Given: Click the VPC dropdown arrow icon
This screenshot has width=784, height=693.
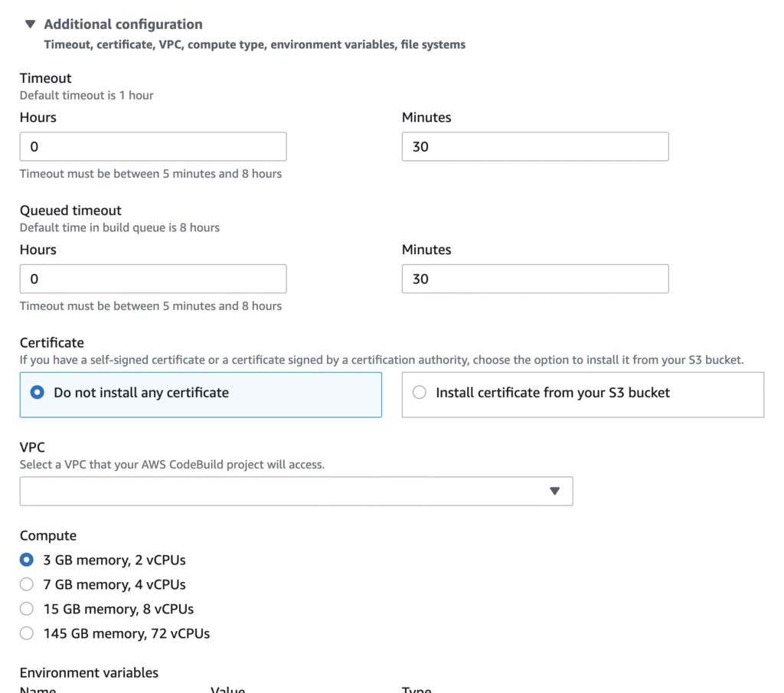Looking at the screenshot, I should point(555,491).
